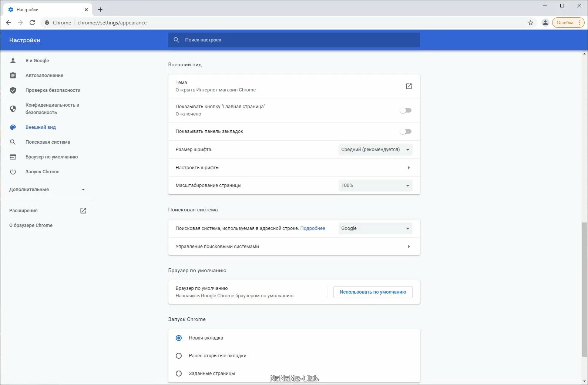Image resolution: width=588 pixels, height=385 pixels.
Task: Click the Ошибка button in the toolbar
Action: pyautogui.click(x=568, y=23)
